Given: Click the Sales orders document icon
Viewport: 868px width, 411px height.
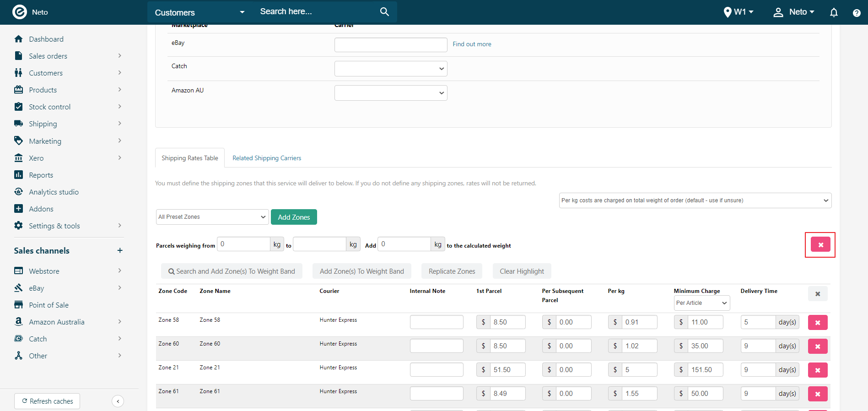Looking at the screenshot, I should coord(18,56).
